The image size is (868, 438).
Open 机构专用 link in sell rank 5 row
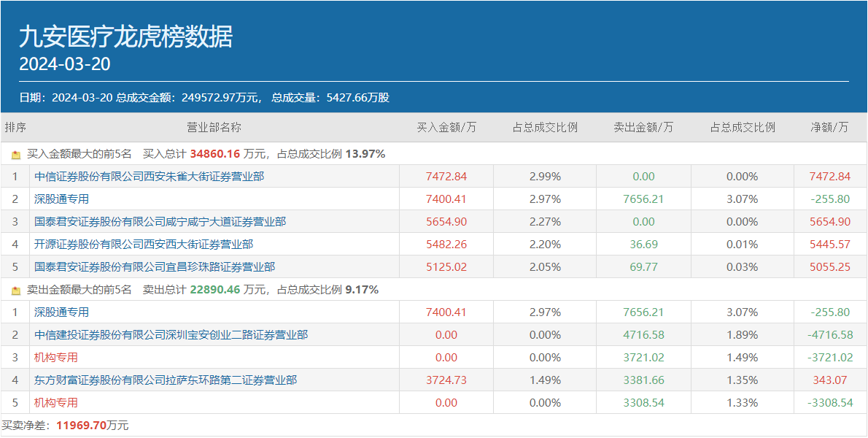pos(56,402)
